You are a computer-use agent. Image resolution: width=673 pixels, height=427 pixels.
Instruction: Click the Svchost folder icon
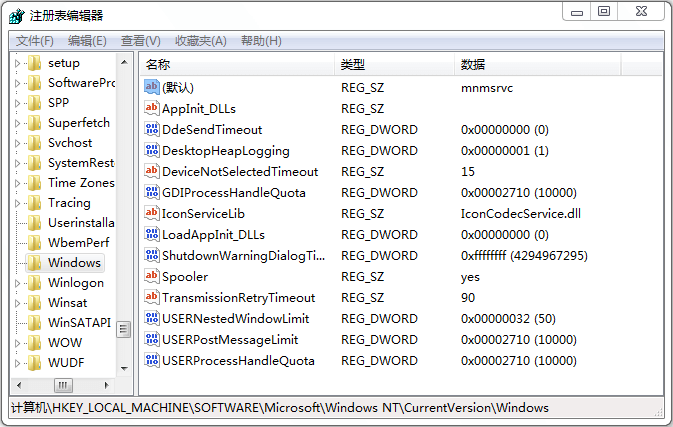pos(35,143)
